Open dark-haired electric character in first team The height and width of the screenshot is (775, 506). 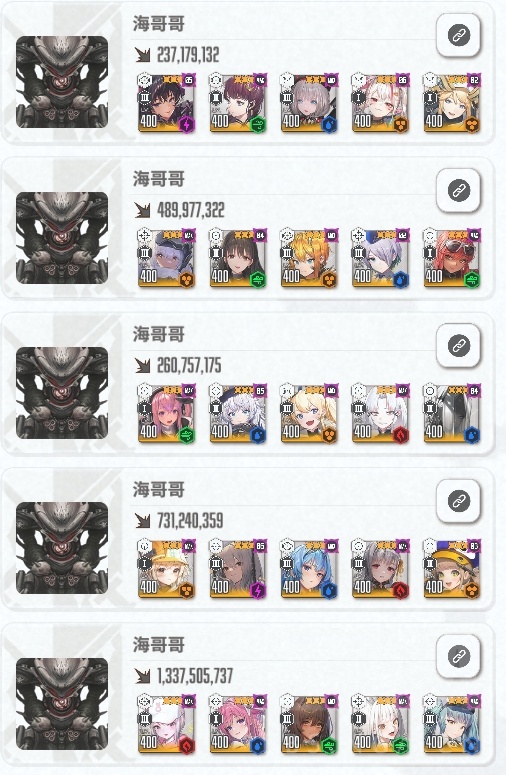point(167,103)
